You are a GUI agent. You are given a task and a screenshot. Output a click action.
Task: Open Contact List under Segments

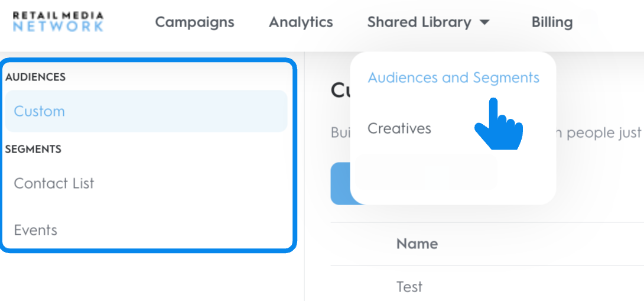point(54,183)
